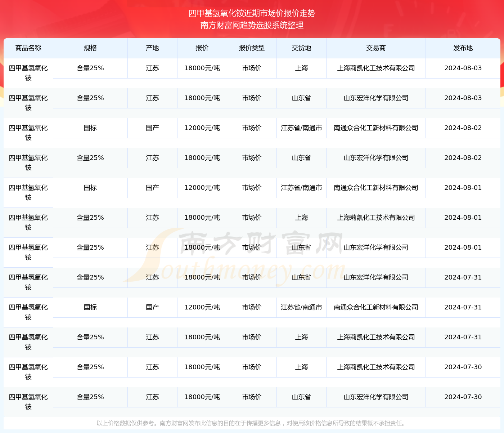The height and width of the screenshot is (433, 504).
Task: Click the '报价类型' column header
Action: 252,48
